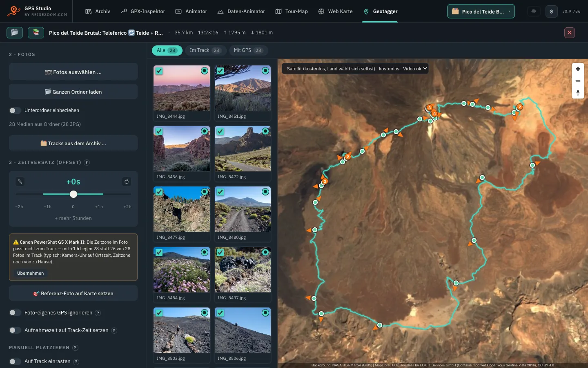
Task: Open help icon next to Manuell platzieren
Action: (75, 348)
